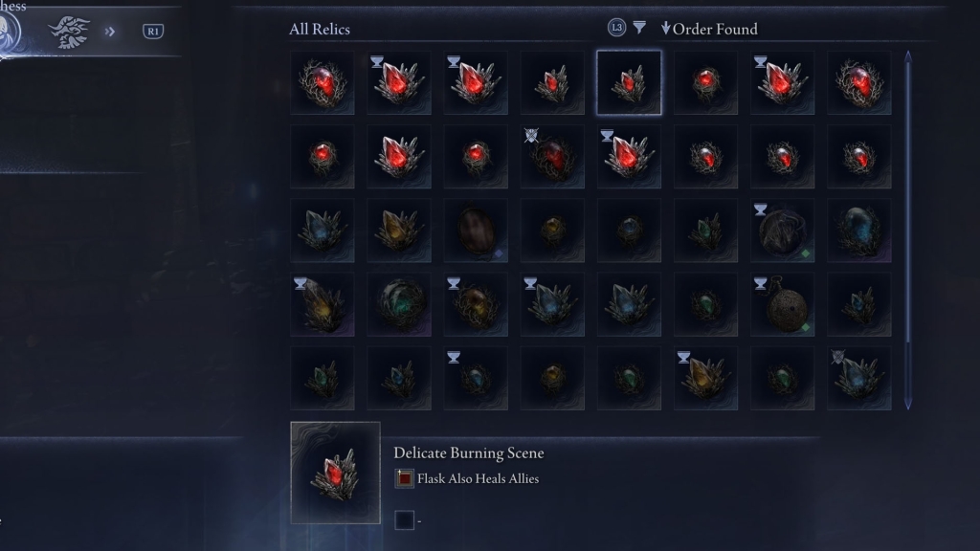The width and height of the screenshot is (980, 551).
Task: Toggle the L3 filter button
Action: (x=617, y=28)
